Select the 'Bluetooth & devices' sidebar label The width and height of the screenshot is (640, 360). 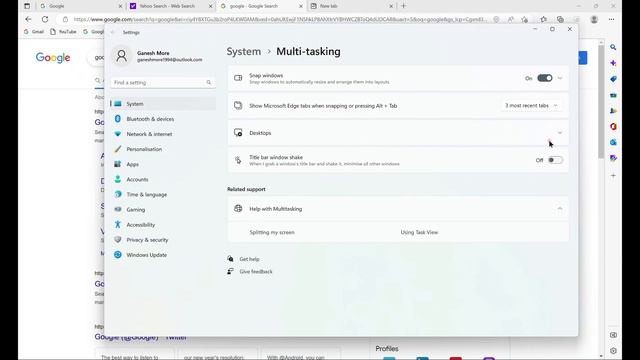(150, 119)
